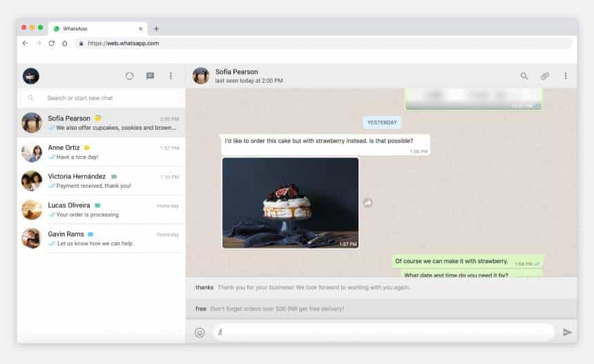594x364 pixels.
Task: Go forward in the browser
Action: 38,44
